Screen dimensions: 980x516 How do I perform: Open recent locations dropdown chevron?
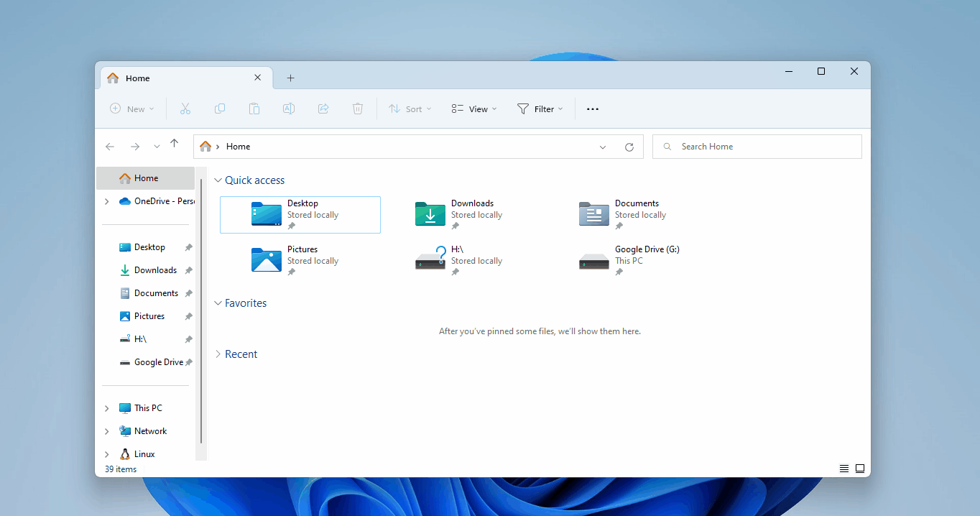click(157, 147)
